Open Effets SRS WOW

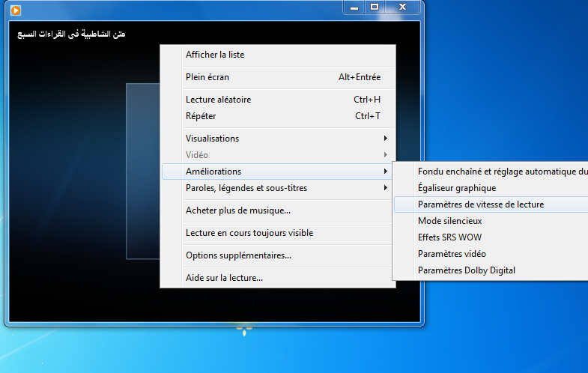pyautogui.click(x=491, y=237)
